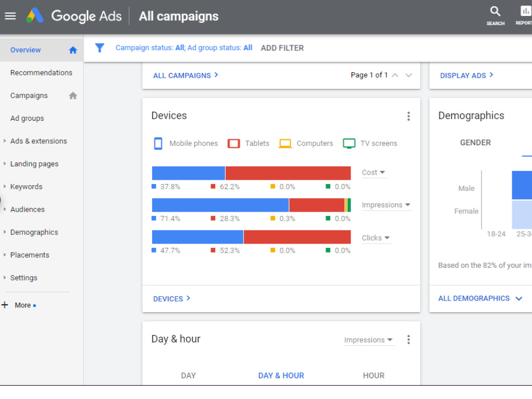Expand Placements in sidebar
The image size is (532, 399).
coord(4,255)
